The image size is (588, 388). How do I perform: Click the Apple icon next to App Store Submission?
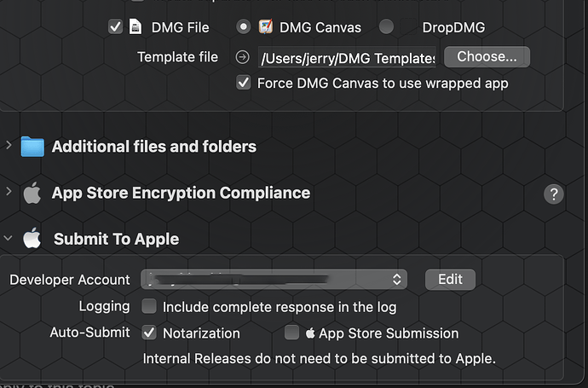point(310,333)
